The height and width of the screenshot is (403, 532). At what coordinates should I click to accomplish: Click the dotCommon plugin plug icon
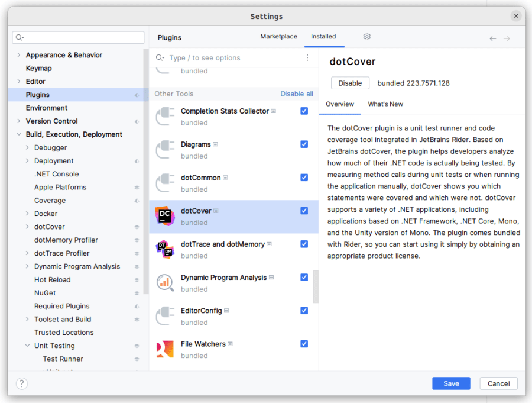[165, 183]
